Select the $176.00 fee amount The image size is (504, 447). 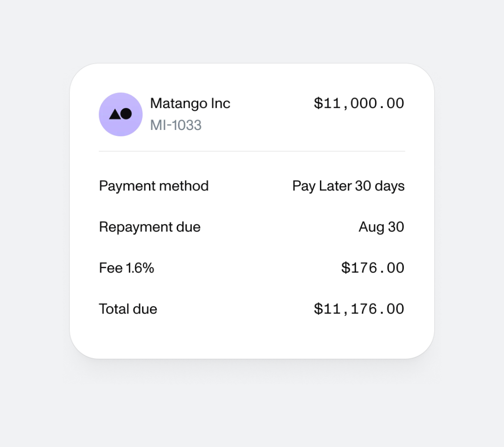click(x=373, y=268)
